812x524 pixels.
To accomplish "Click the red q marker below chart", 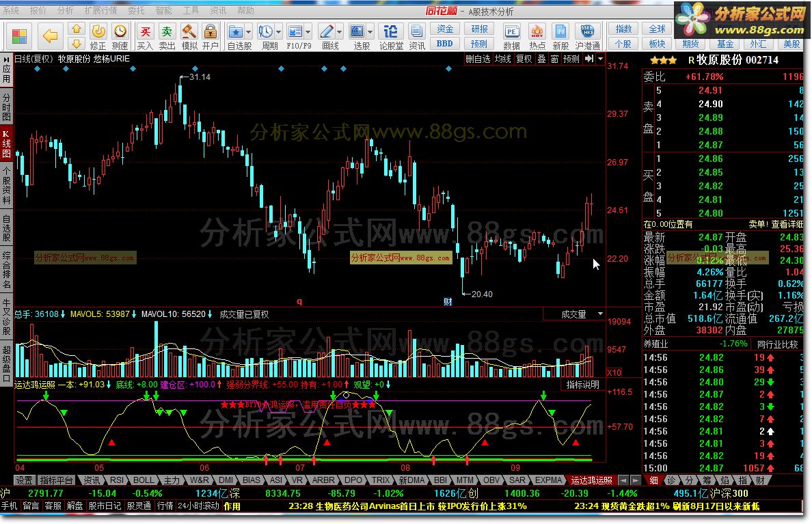I will point(299,301).
